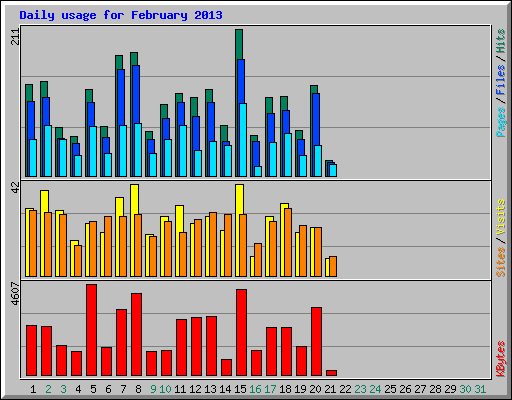Viewport: 512px width, 400px height.
Task: Click the red KBytes bar for day 1
Action: pos(32,351)
